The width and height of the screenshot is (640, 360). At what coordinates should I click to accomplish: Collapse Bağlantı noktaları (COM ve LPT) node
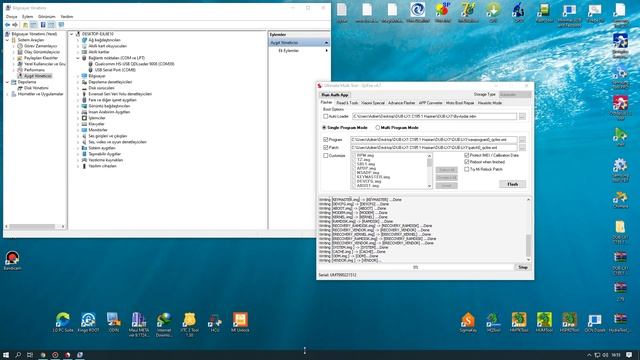click(78, 58)
